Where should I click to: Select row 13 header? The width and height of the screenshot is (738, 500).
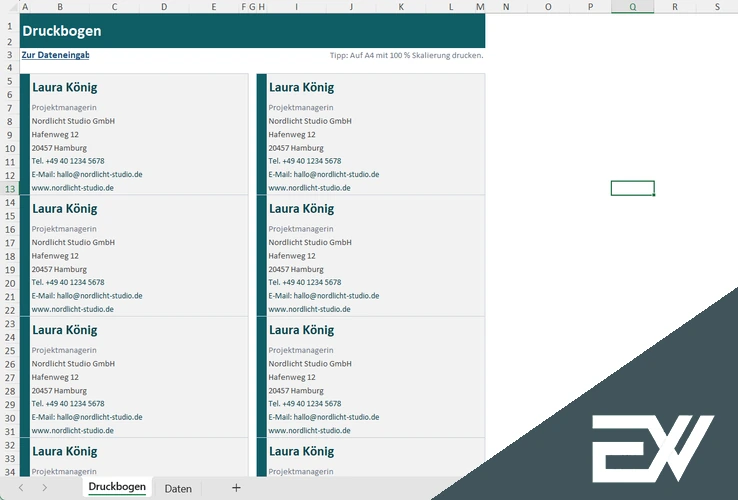(9, 188)
